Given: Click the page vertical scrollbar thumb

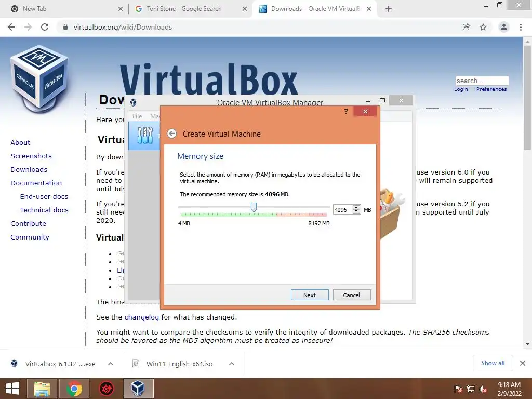Looking at the screenshot, I should point(527,98).
